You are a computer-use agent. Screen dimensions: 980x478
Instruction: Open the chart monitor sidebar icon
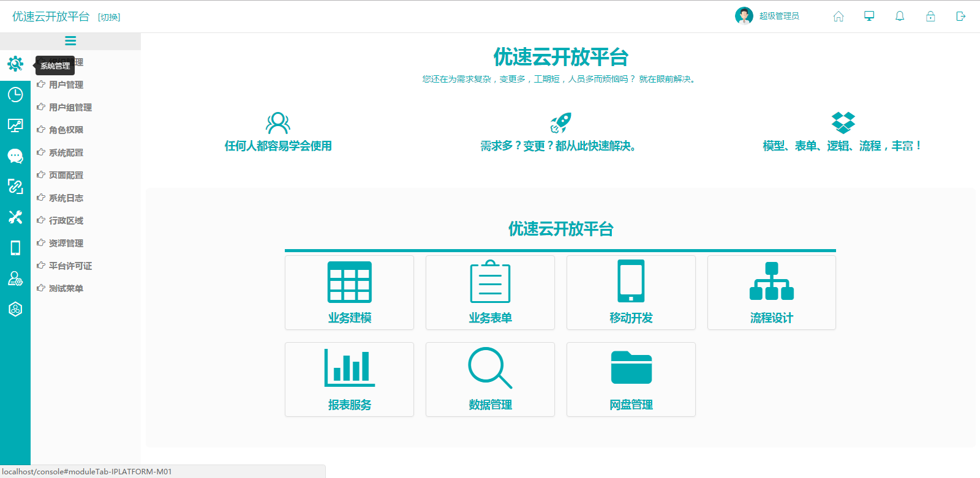pos(15,125)
